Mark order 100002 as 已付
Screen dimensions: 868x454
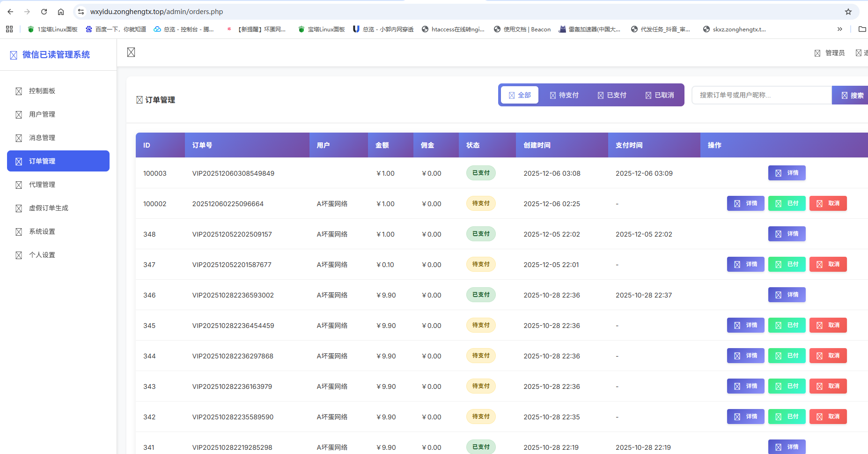pos(787,203)
